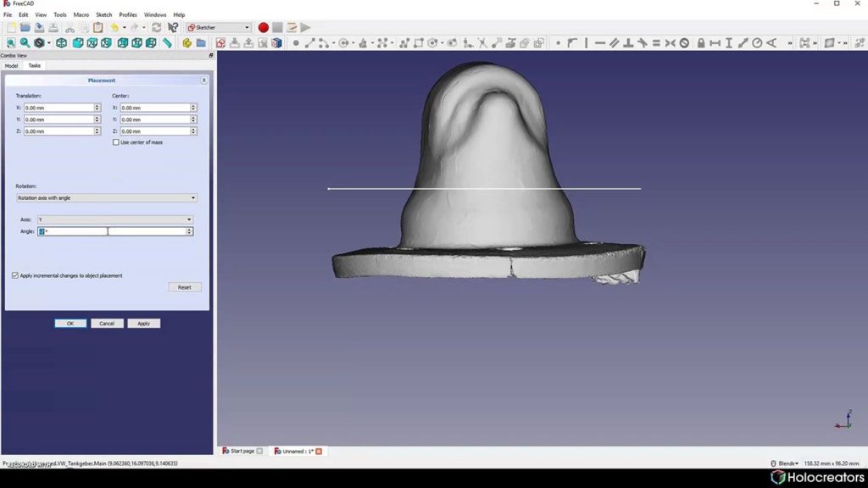Click the Refresh recompute icon
Viewport: 868px width, 488px height.
157,28
